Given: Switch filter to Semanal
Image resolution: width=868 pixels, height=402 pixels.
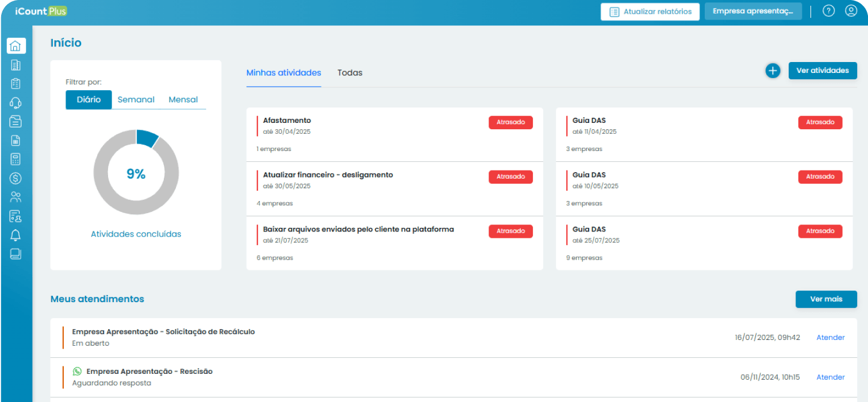Looking at the screenshot, I should point(136,99).
